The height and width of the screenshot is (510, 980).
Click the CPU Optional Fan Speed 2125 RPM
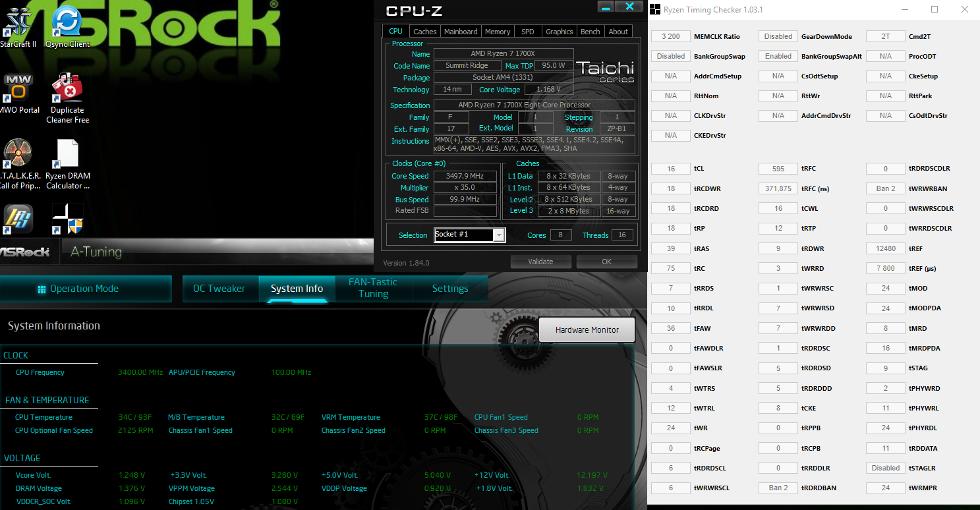(136, 430)
